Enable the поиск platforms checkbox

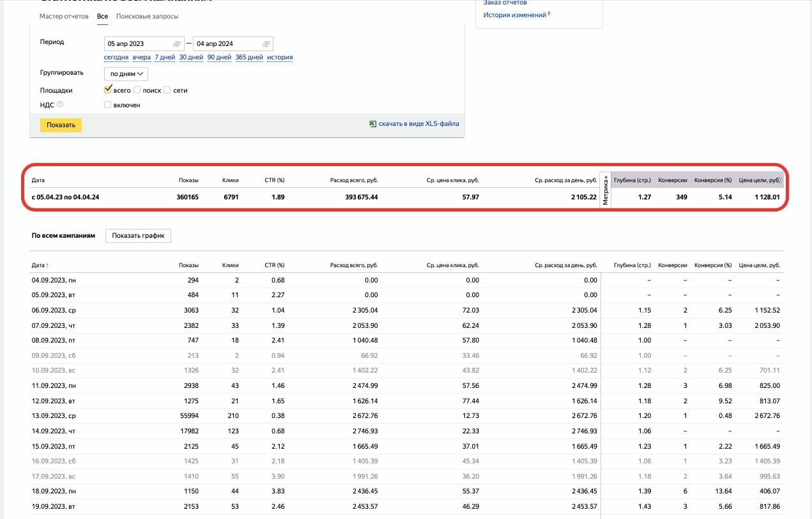tap(137, 90)
